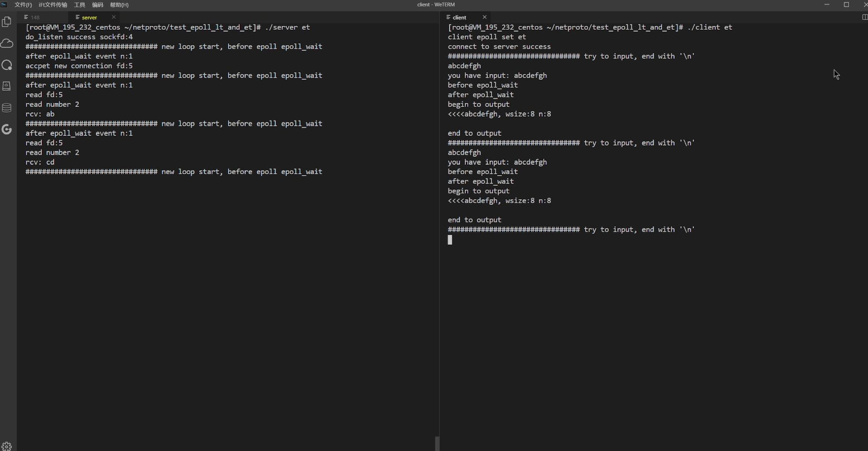Click 'rcv: ab' in the server output
868x451 pixels.
(40, 114)
